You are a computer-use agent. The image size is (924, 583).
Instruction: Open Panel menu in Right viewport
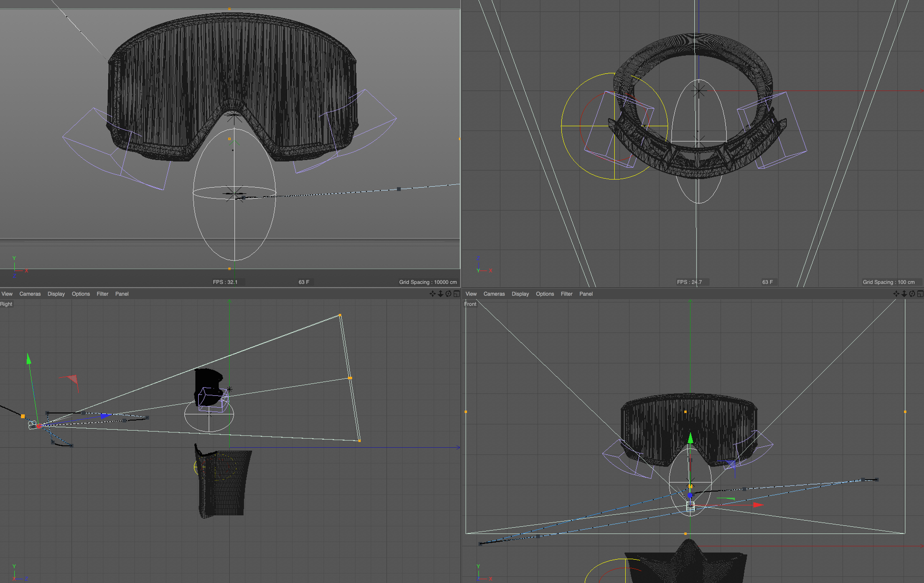(122, 294)
